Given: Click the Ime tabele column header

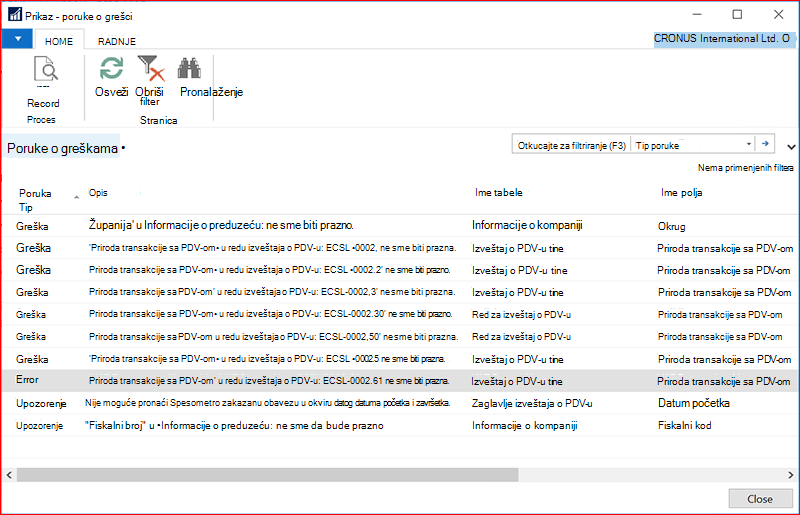Looking at the screenshot, I should click(498, 192).
